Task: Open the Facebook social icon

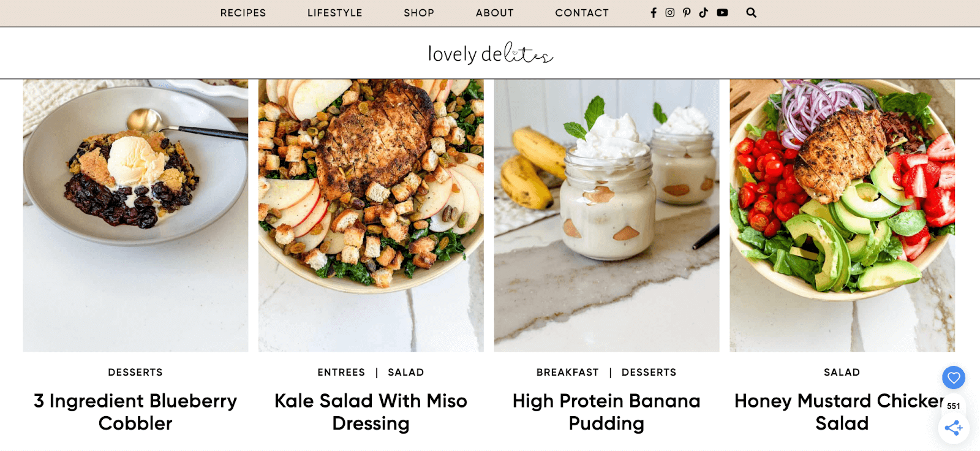Action: 654,12
